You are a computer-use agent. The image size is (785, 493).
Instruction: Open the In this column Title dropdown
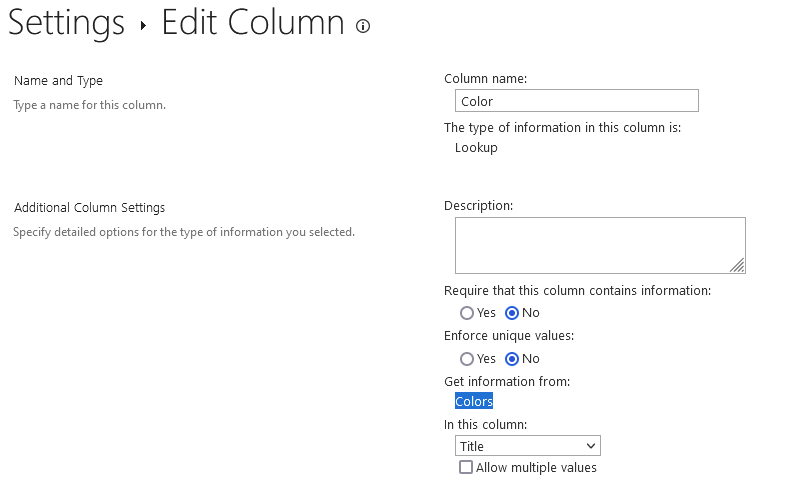[x=528, y=445]
